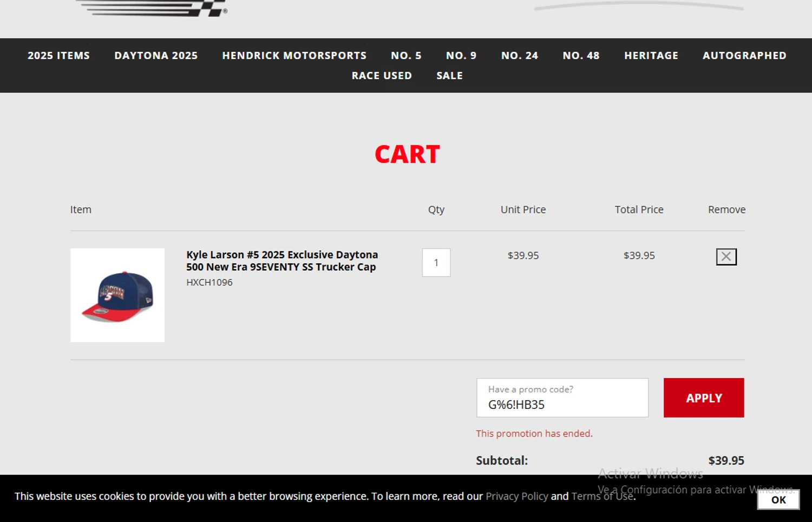Click the Qty column header
This screenshot has height=522, width=812.
tap(436, 209)
